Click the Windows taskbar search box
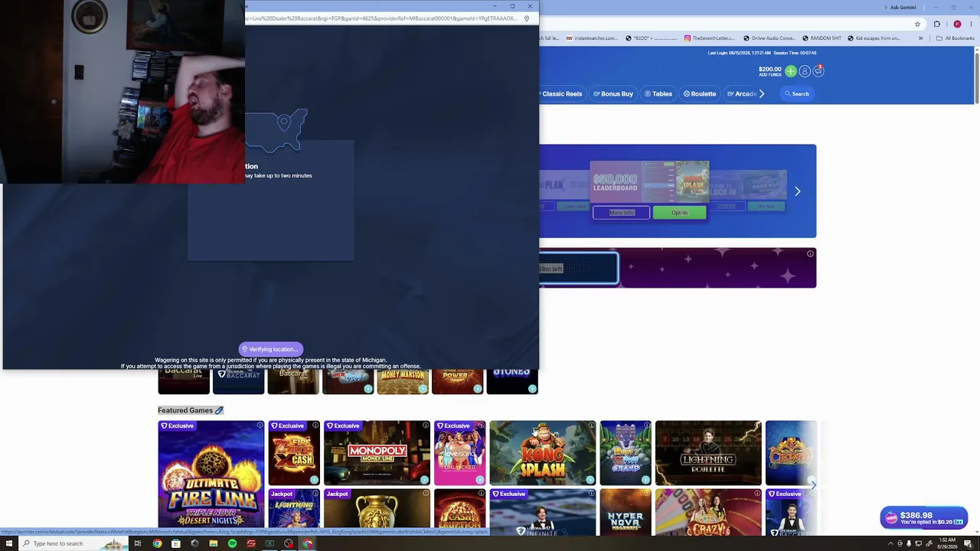Image resolution: width=980 pixels, height=551 pixels. click(73, 544)
